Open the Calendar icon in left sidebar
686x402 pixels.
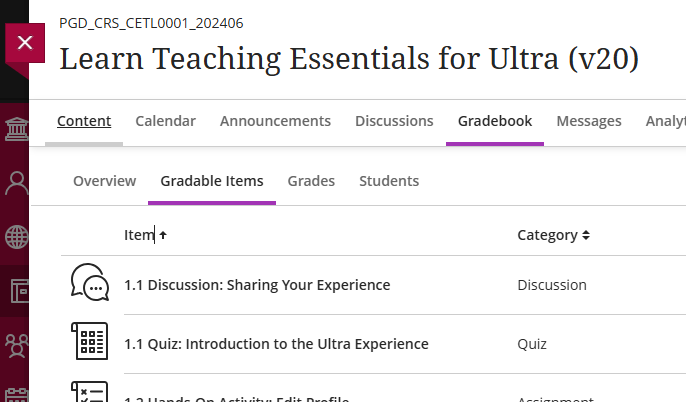17,395
